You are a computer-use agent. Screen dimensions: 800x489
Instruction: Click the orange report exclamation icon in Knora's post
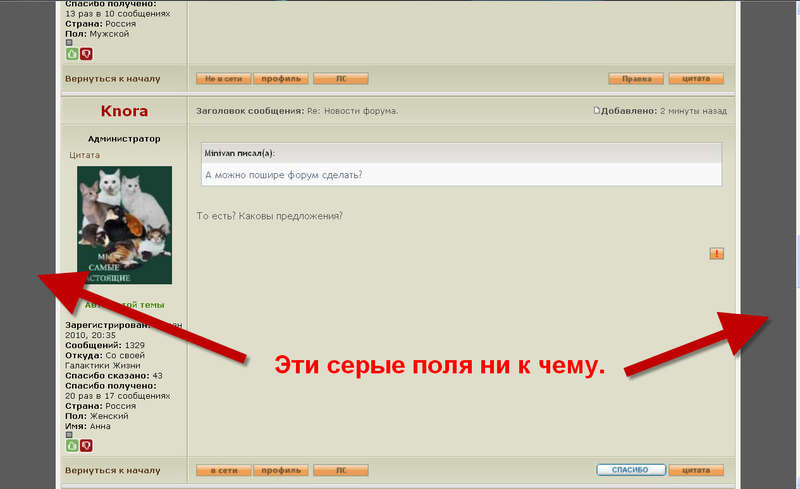(716, 253)
